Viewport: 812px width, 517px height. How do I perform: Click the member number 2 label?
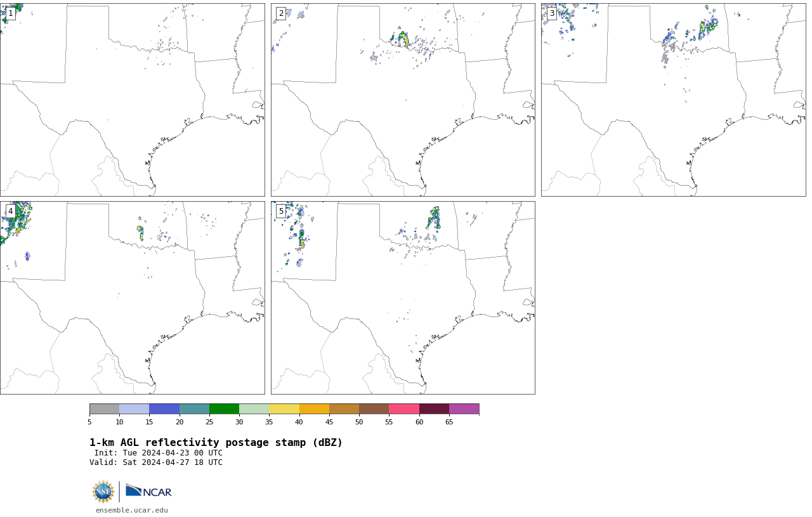(x=281, y=13)
